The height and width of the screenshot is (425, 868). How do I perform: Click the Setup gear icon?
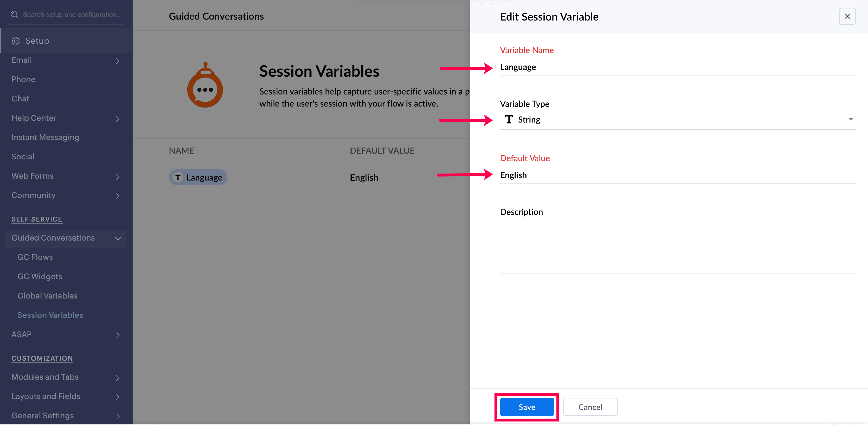15,41
